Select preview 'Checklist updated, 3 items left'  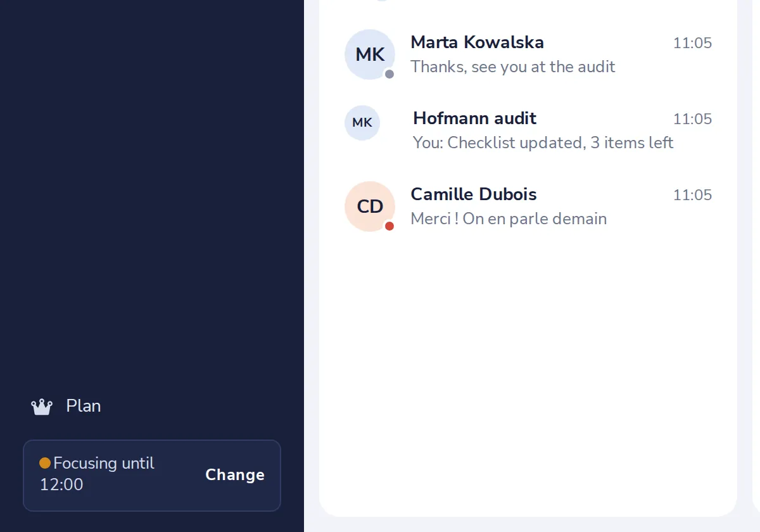click(560, 143)
